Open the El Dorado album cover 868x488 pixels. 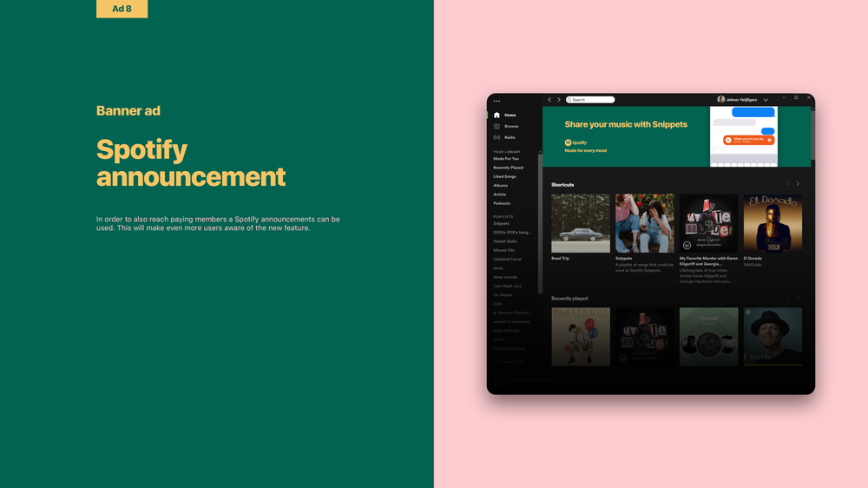point(773,223)
